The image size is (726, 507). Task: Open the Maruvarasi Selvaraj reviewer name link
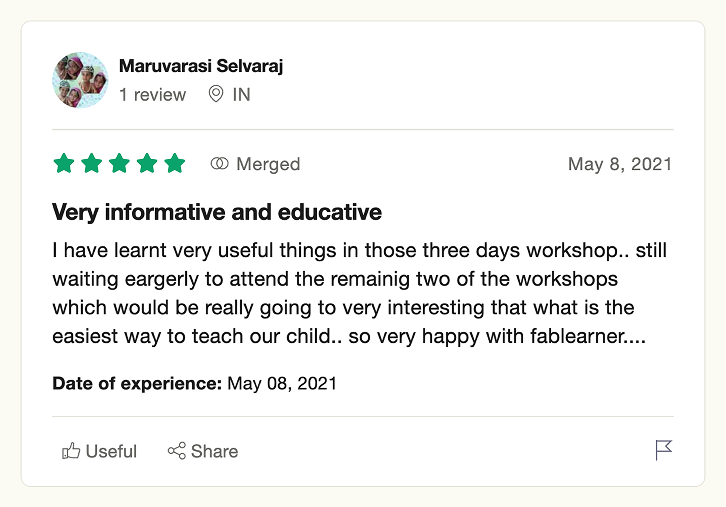point(201,66)
